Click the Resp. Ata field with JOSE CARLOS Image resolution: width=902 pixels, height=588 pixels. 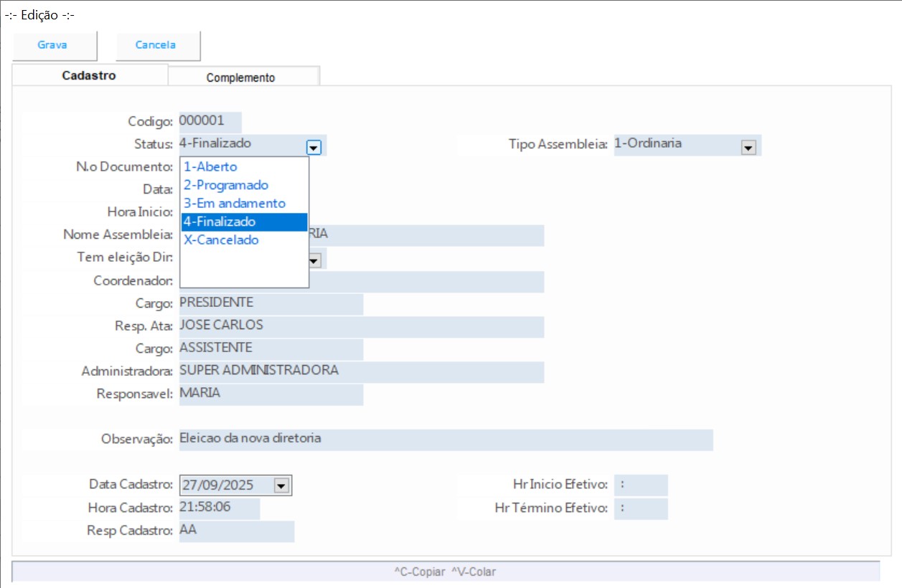[x=361, y=326]
